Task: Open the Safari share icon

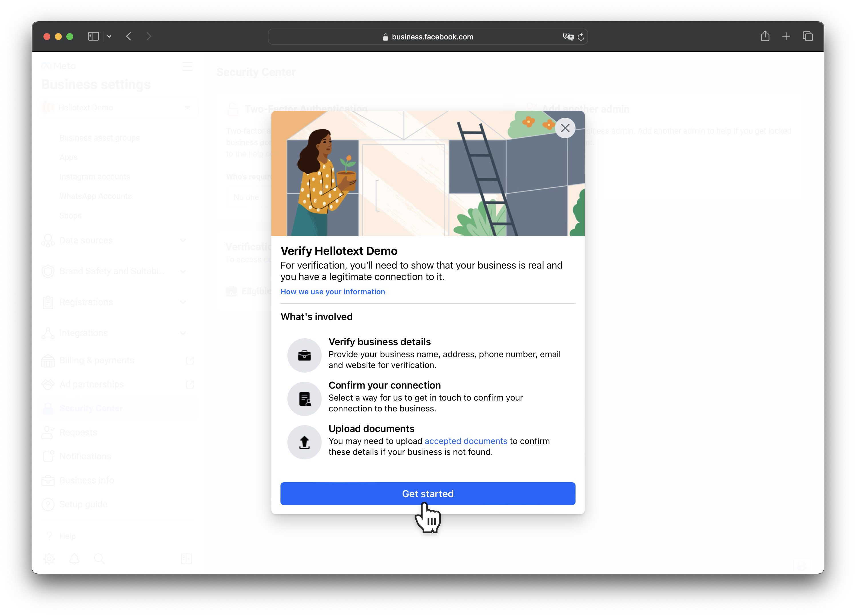Action: [765, 36]
